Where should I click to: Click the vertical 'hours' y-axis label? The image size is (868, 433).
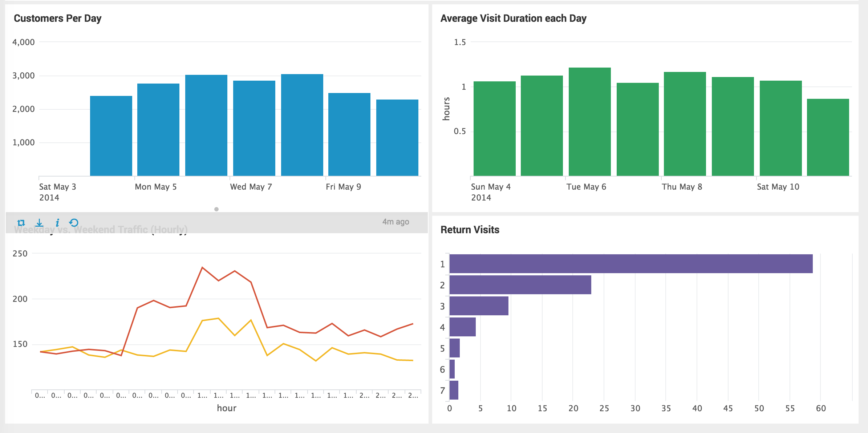446,109
